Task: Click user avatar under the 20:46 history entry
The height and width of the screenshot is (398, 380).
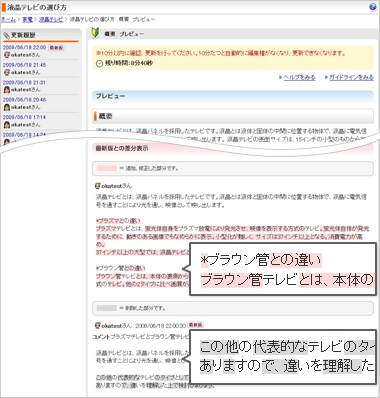Action: click(7, 107)
